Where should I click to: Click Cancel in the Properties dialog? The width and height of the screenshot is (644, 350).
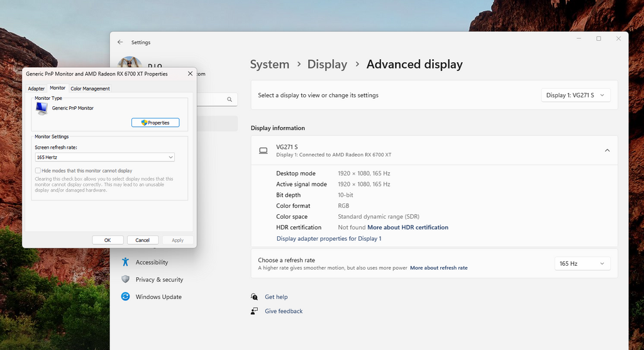pyautogui.click(x=143, y=240)
